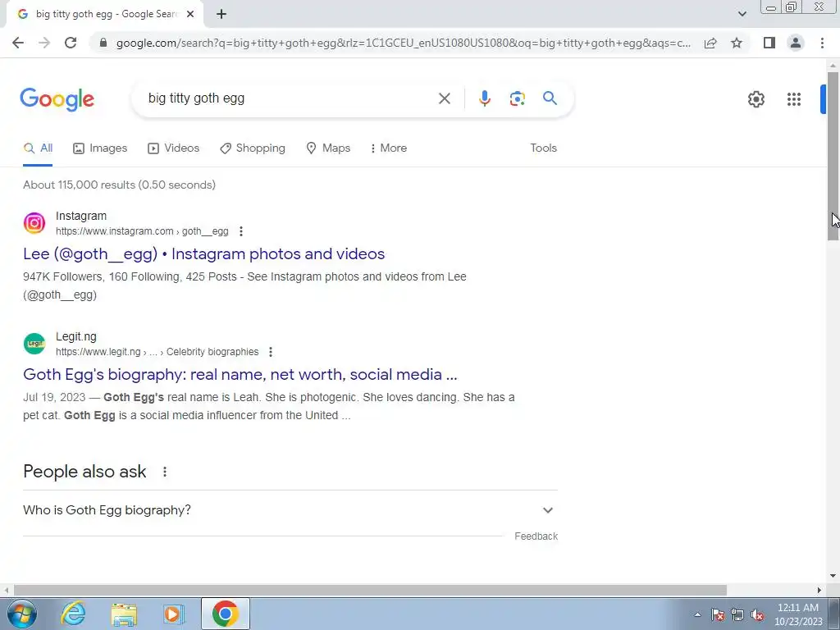Open File Explorer from the taskbar
Image resolution: width=840 pixels, height=630 pixels.
point(124,614)
